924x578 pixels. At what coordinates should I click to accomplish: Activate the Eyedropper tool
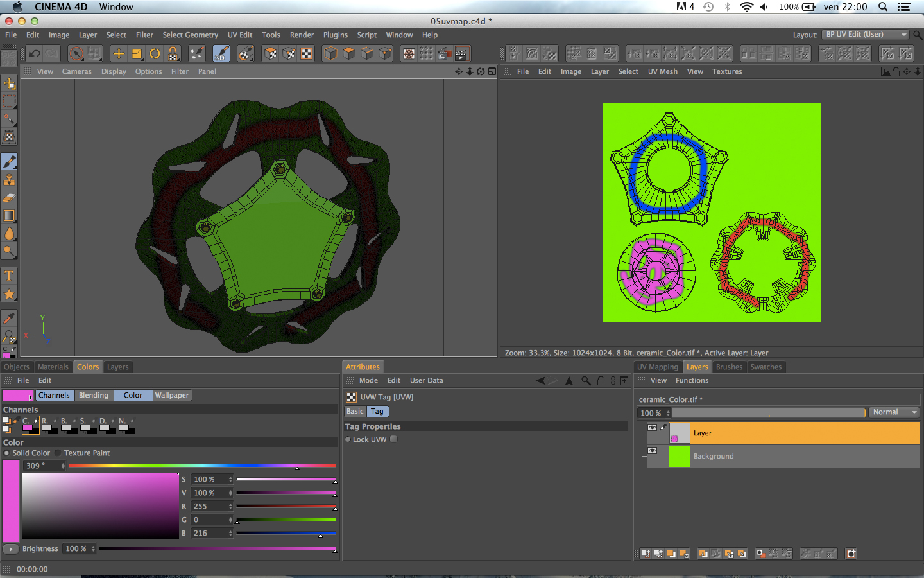9,318
